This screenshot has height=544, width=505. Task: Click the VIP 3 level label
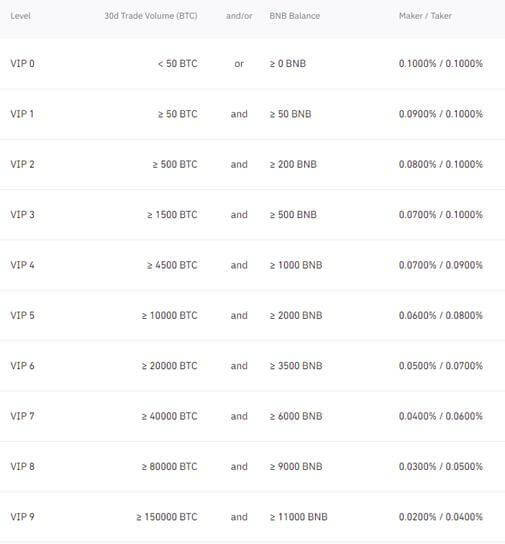[x=23, y=214]
